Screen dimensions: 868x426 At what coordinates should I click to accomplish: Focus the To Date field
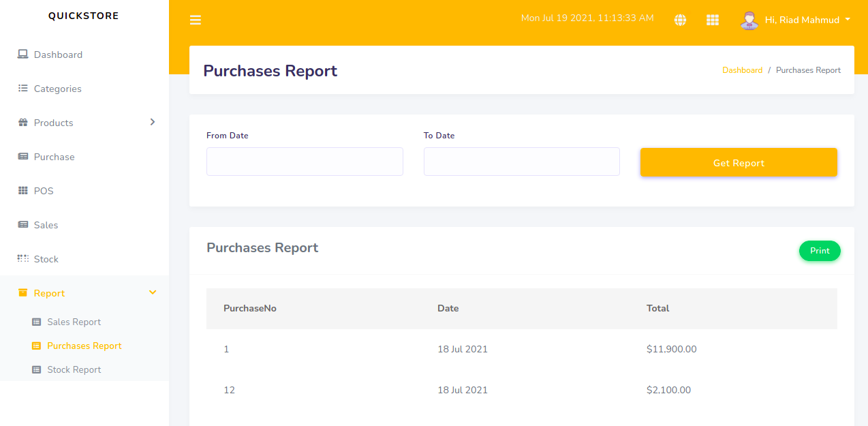click(522, 162)
